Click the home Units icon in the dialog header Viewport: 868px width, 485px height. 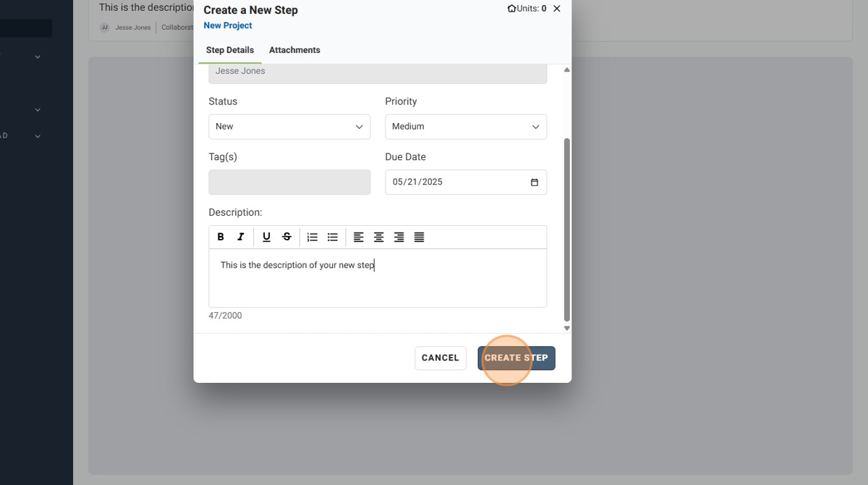click(511, 9)
